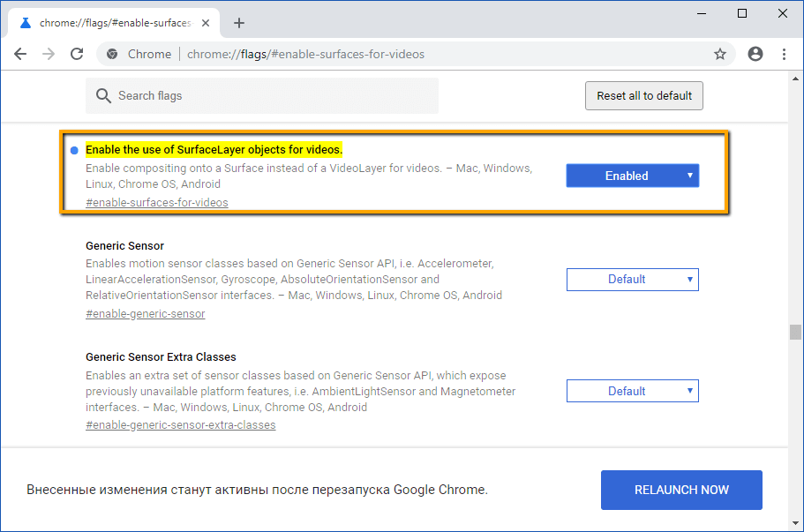This screenshot has width=804, height=532.
Task: Click the magnifier in the Search flags box
Action: click(x=103, y=95)
